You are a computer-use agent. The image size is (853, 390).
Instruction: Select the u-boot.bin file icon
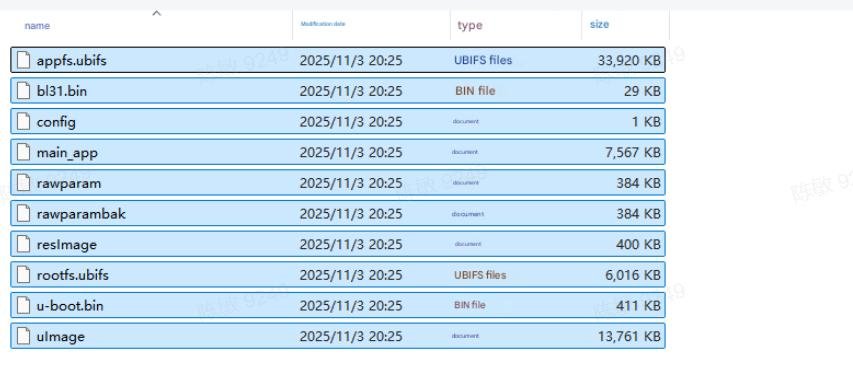[23, 305]
